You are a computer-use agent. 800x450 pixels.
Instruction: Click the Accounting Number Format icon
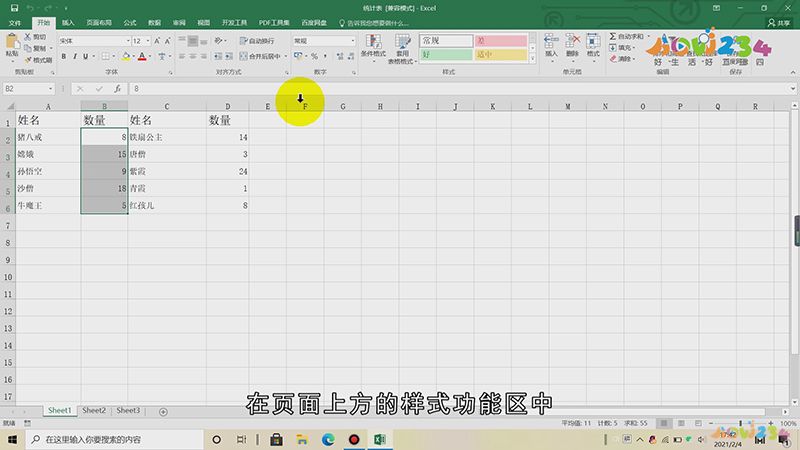coord(298,56)
